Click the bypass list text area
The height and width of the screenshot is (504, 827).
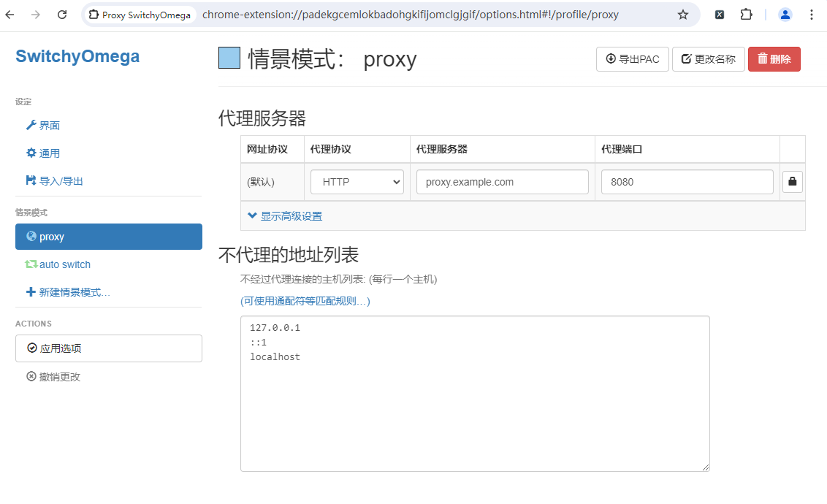click(x=475, y=393)
